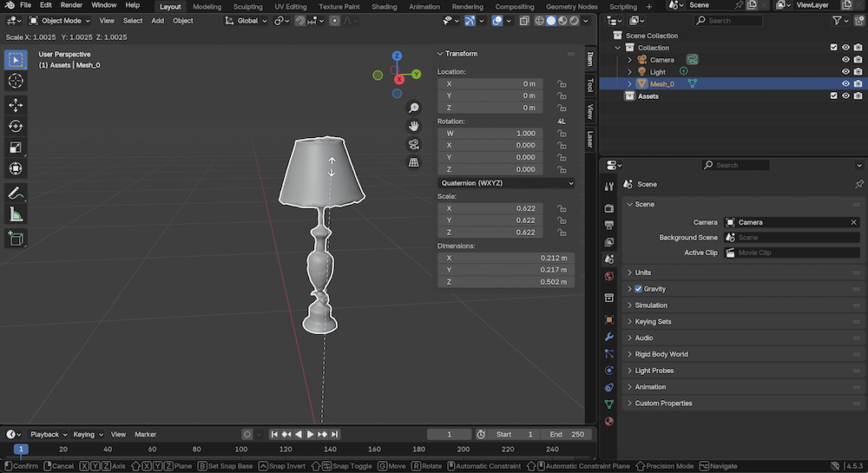Expand the Units panel
The height and width of the screenshot is (473, 868).
[642, 273]
